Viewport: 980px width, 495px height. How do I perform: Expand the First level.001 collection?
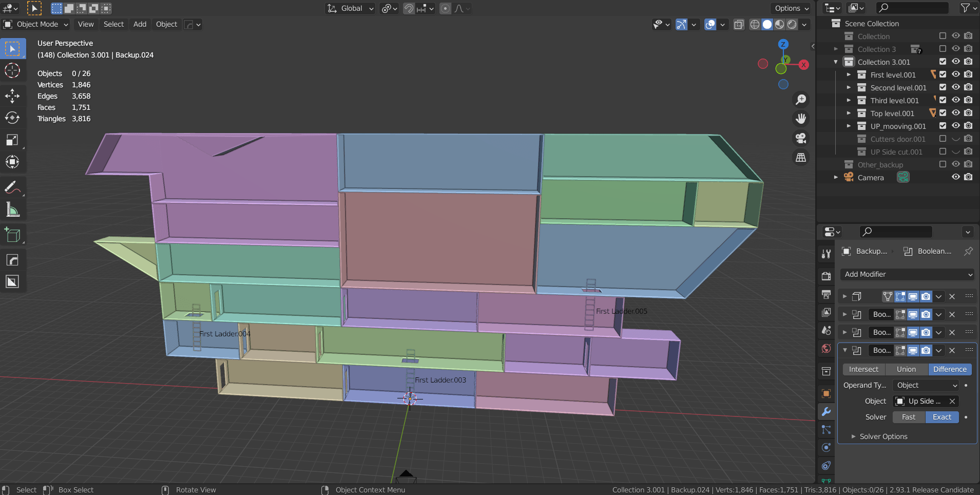pyautogui.click(x=849, y=75)
